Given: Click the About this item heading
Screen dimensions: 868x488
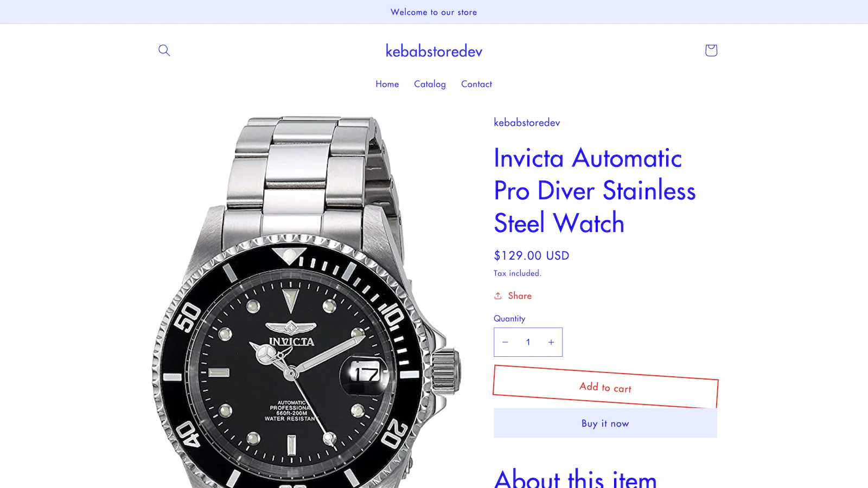Looking at the screenshot, I should click(x=576, y=478).
